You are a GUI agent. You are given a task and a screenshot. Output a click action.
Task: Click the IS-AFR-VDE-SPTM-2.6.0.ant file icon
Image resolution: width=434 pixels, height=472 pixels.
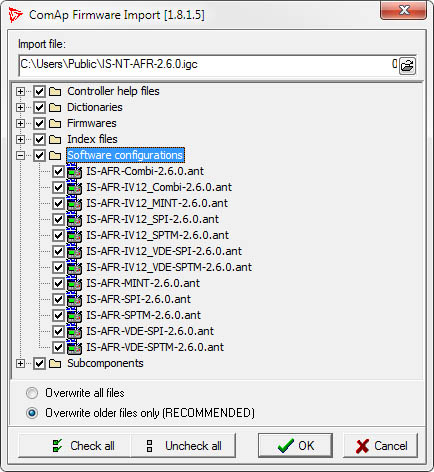(x=74, y=347)
